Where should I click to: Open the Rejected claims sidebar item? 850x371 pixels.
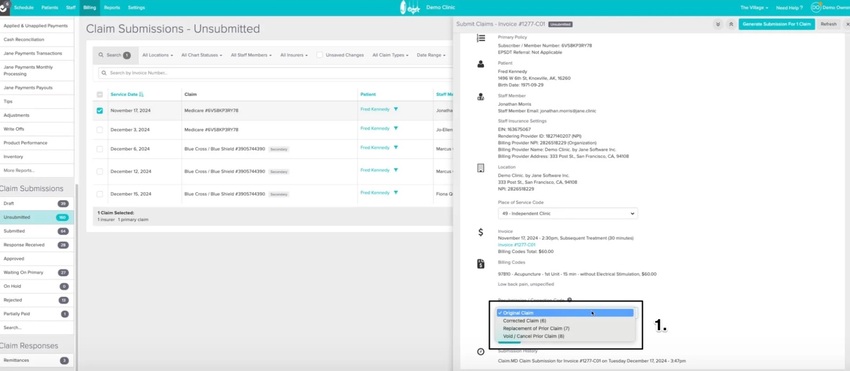tap(36, 300)
